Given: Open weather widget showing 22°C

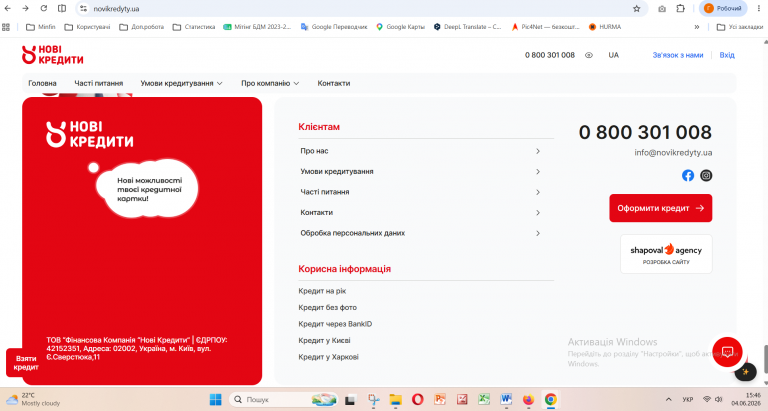Looking at the screenshot, I should pyautogui.click(x=33, y=399).
